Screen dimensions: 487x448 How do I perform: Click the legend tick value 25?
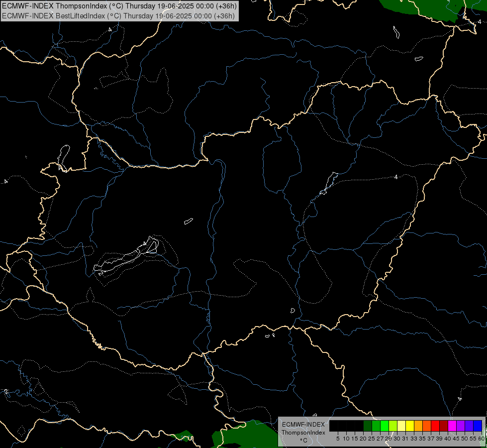tap(372, 439)
